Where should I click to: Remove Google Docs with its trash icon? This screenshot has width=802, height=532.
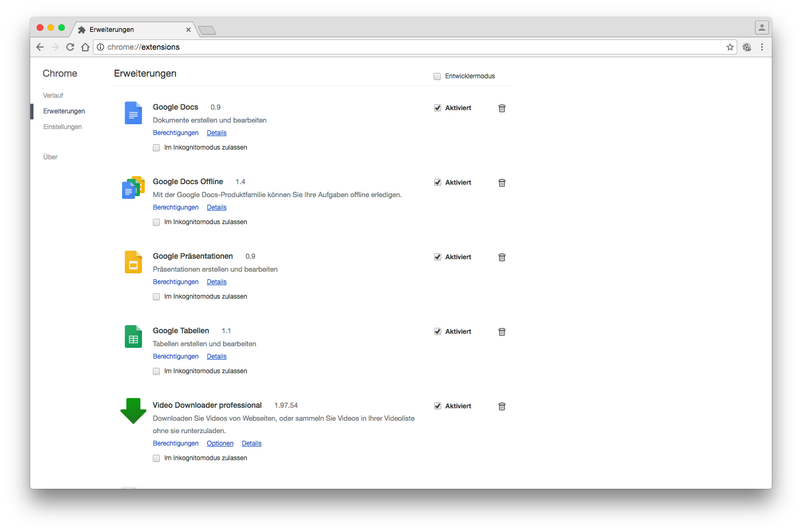[x=502, y=108]
